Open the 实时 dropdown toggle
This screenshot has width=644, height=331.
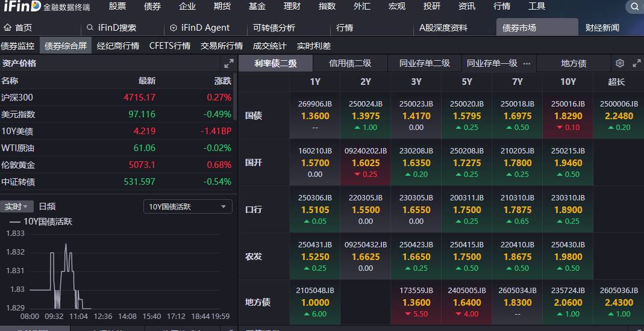click(x=16, y=206)
